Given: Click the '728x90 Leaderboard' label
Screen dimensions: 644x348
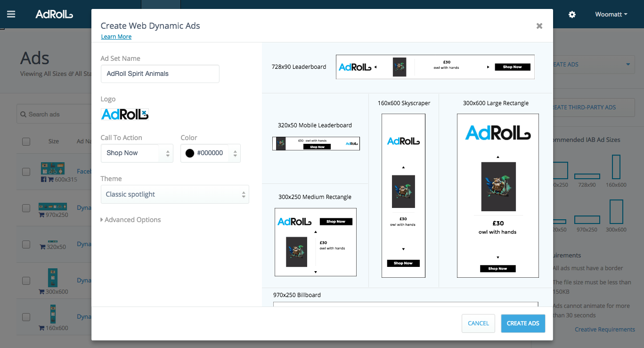Looking at the screenshot, I should pos(299,67).
